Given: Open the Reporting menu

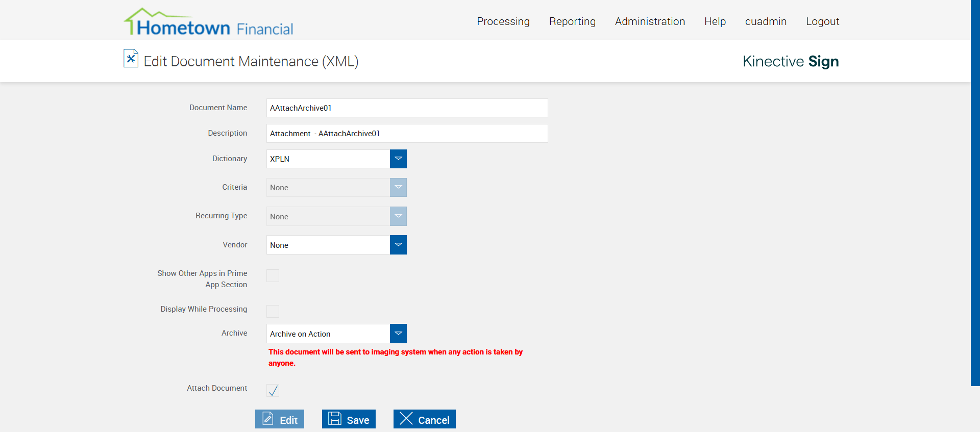Looking at the screenshot, I should pos(572,21).
